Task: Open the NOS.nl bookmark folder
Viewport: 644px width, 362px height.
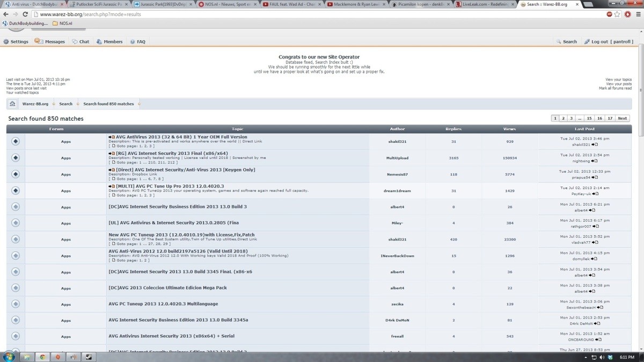Action: pos(62,23)
